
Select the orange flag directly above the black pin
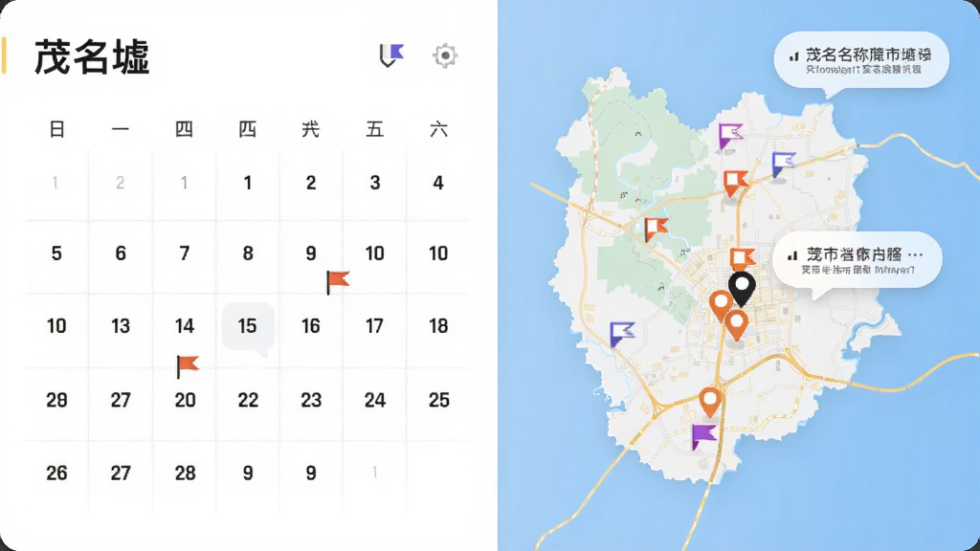click(x=743, y=258)
